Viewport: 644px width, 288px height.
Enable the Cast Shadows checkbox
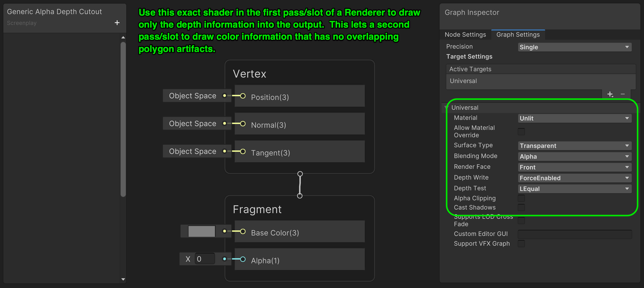tap(521, 208)
